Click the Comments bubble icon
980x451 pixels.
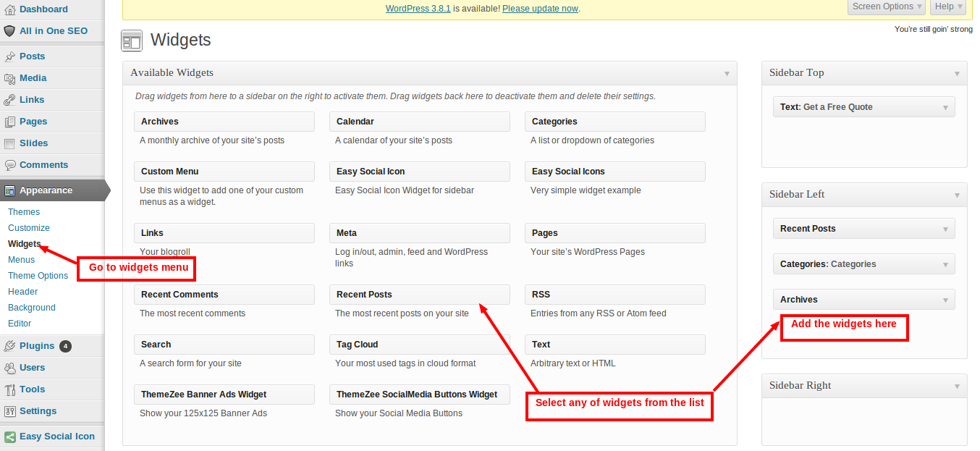9,165
